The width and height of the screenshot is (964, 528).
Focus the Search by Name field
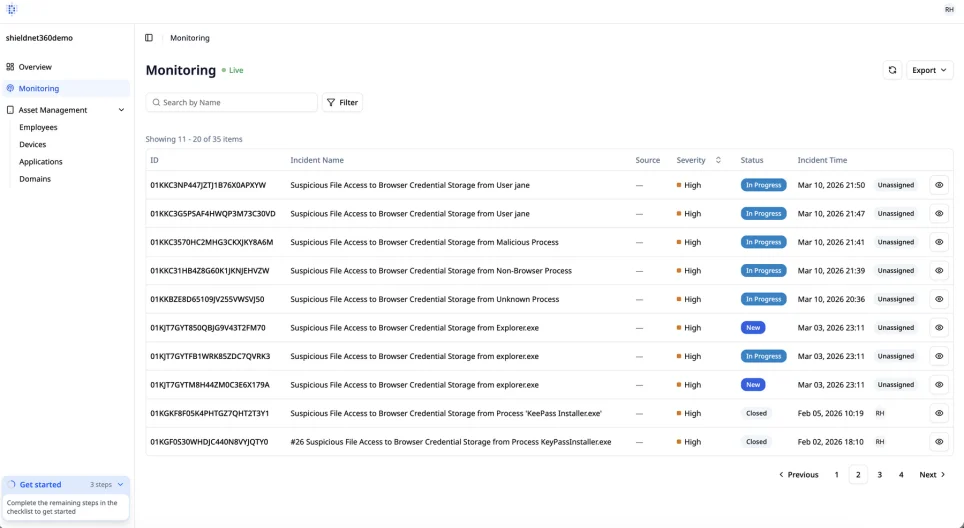tap(232, 103)
